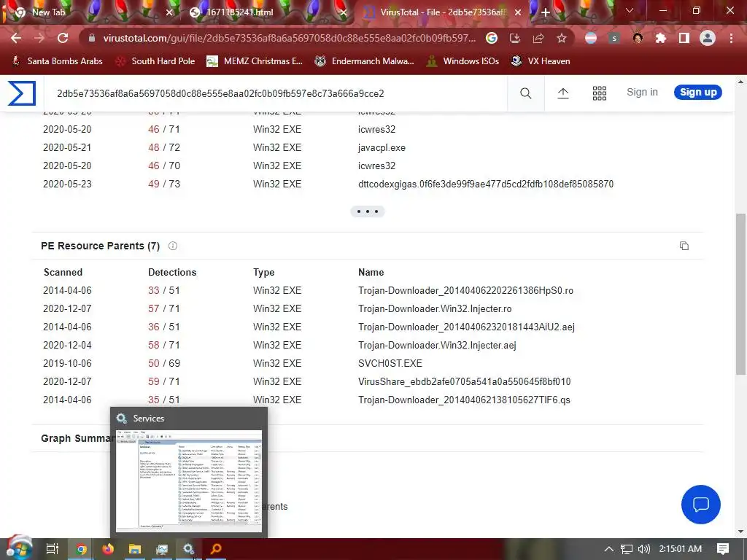Click the browser back arrow
This screenshot has height=560, width=747.
click(x=16, y=38)
